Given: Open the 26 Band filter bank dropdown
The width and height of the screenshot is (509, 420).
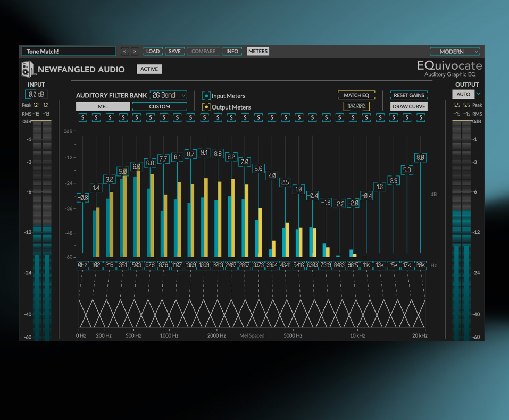Looking at the screenshot, I should [x=169, y=95].
